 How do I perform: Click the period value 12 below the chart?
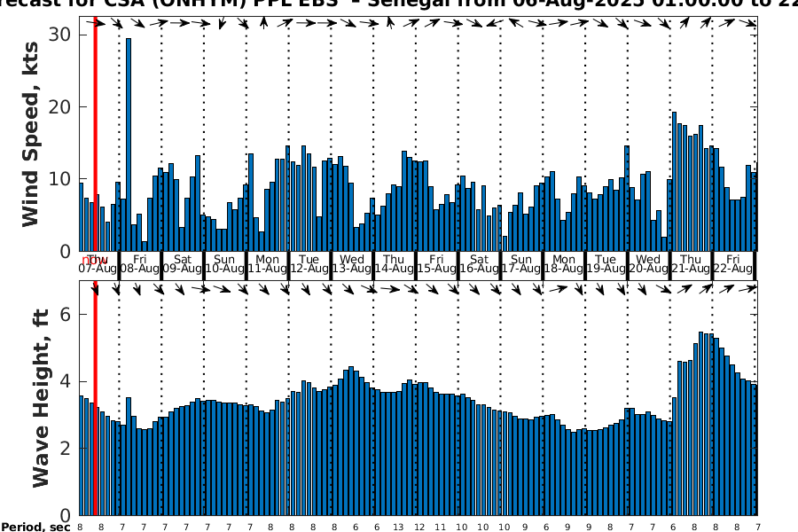pos(419,528)
